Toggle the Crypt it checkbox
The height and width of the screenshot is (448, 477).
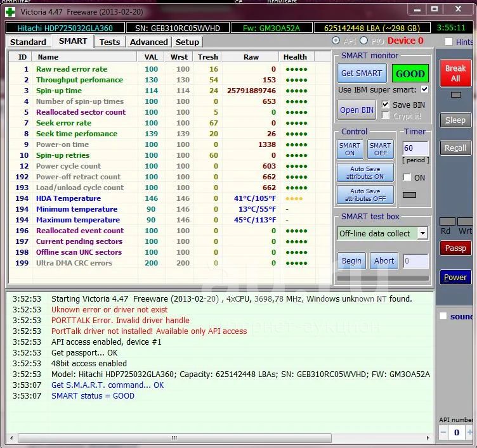point(386,115)
